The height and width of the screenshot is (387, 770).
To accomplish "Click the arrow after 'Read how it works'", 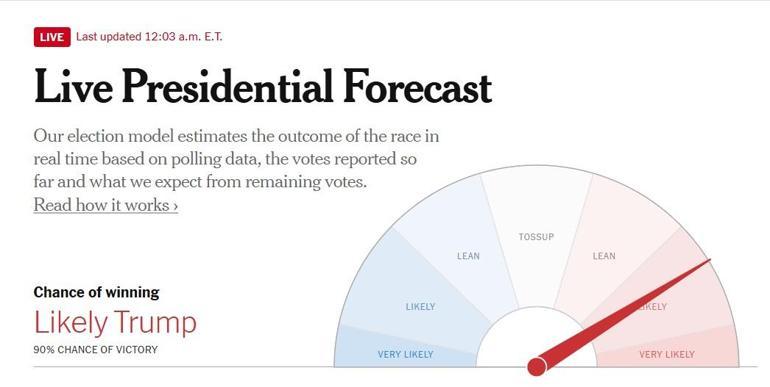I will click(175, 206).
